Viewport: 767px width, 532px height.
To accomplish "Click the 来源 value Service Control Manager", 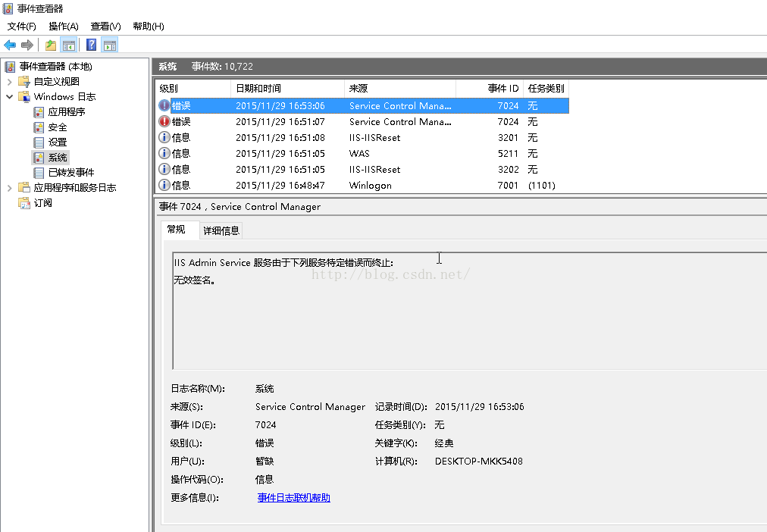I will [310, 407].
